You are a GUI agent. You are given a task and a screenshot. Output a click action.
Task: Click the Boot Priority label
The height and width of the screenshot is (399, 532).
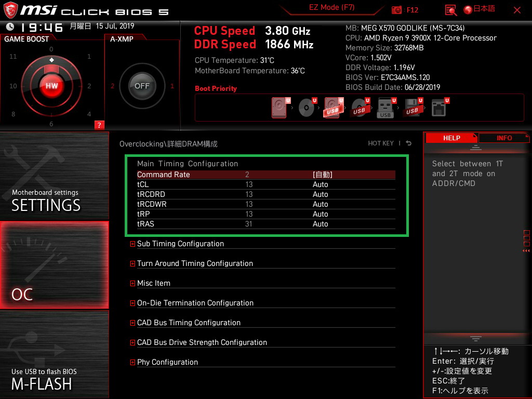[x=216, y=88]
